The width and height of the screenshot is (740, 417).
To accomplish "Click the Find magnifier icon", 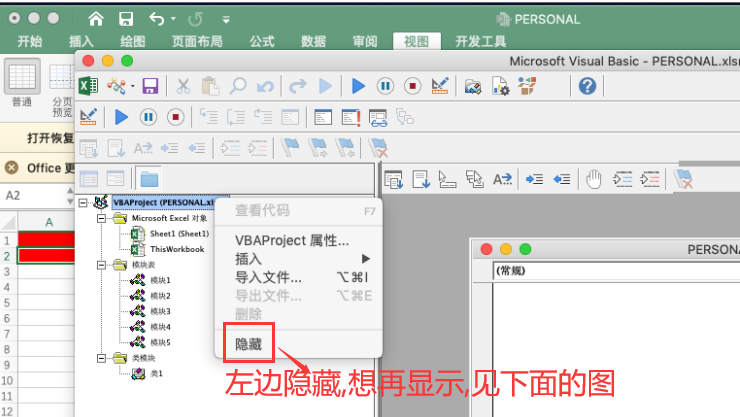I will coord(238,86).
